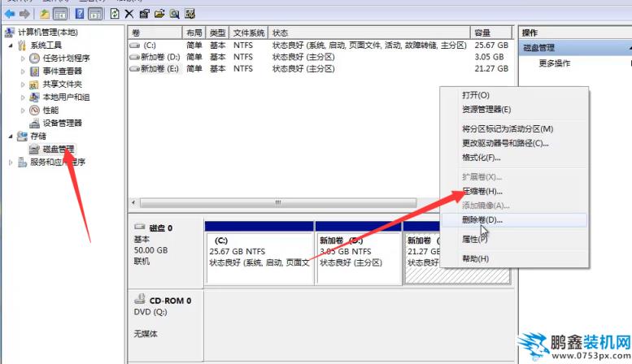Click the blue Back arrow in toolbar
The width and height of the screenshot is (632, 364).
9,14
